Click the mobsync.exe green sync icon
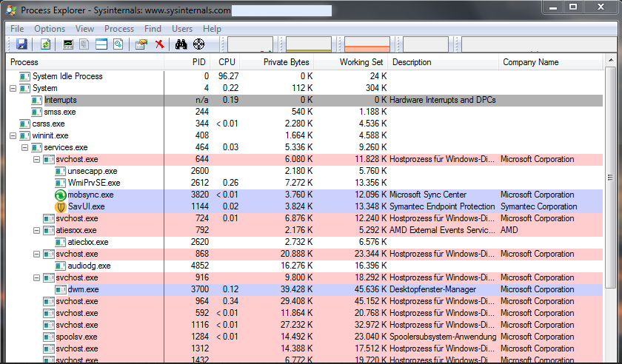The image size is (622, 364). pyautogui.click(x=60, y=195)
